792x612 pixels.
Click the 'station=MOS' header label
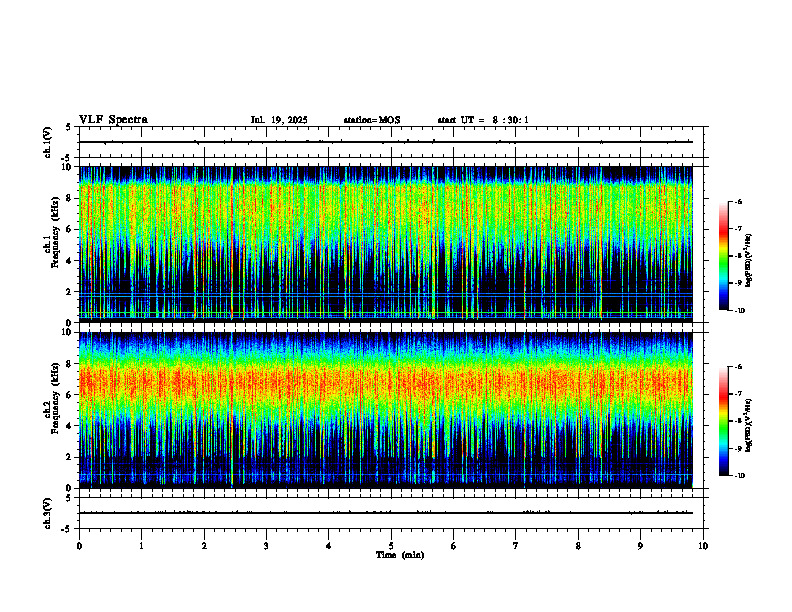pos(372,120)
